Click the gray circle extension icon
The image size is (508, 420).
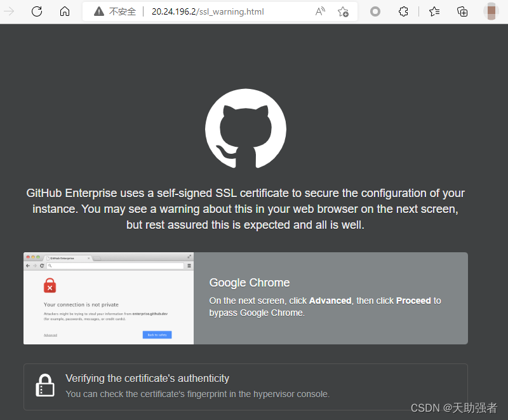pyautogui.click(x=375, y=11)
